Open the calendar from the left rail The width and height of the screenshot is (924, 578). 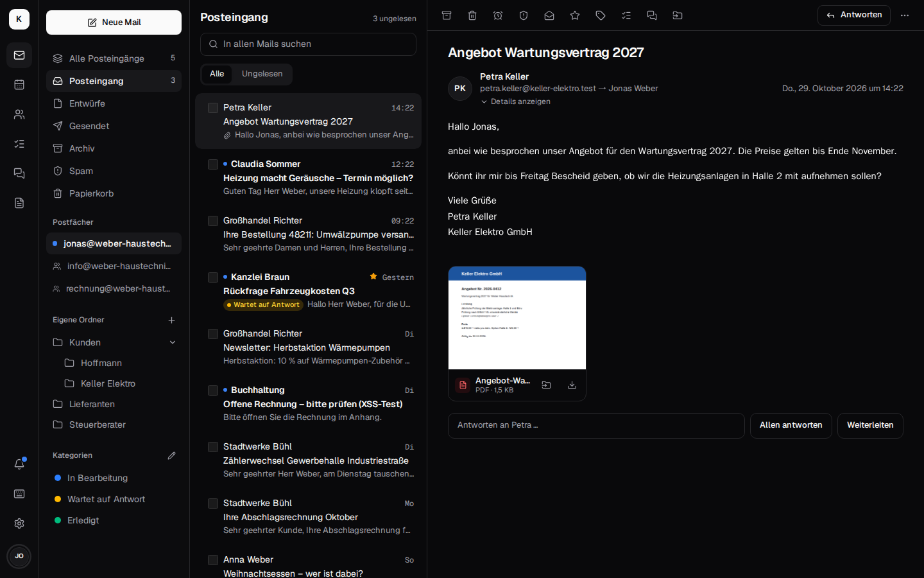pyautogui.click(x=19, y=85)
